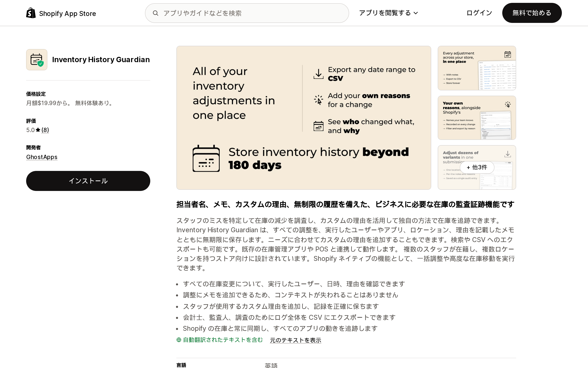Click the 言語 label
The height and width of the screenshot is (368, 588).
pos(181,365)
